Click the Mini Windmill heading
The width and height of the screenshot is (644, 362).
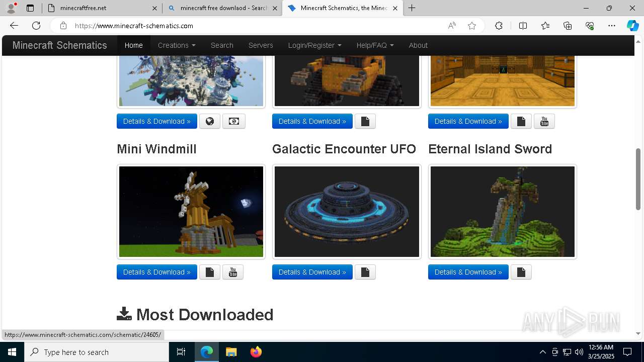click(156, 149)
